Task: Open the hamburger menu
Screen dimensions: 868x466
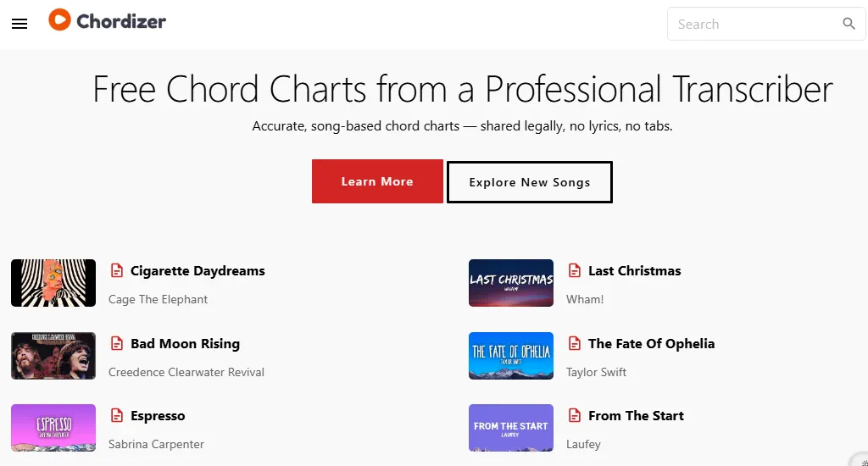Action: [x=19, y=24]
